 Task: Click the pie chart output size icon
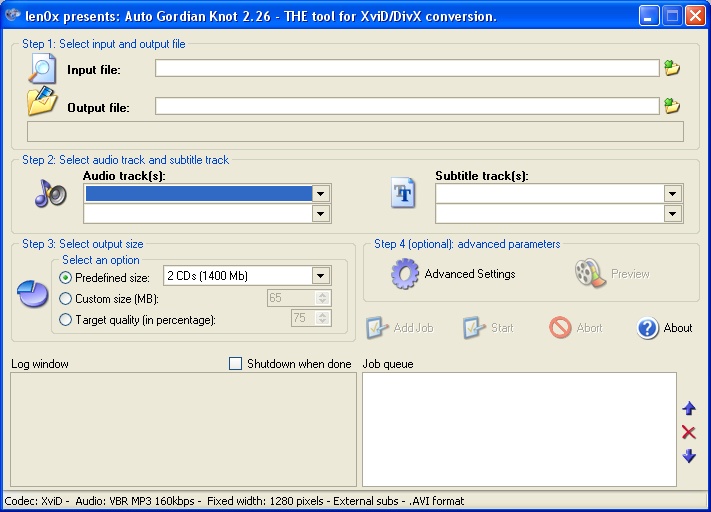[32, 293]
